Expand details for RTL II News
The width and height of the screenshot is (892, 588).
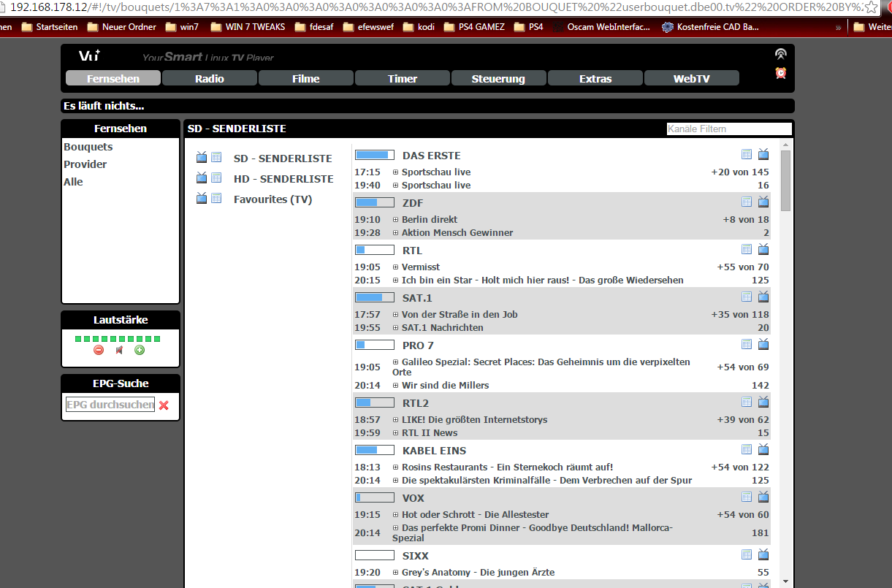coord(395,432)
